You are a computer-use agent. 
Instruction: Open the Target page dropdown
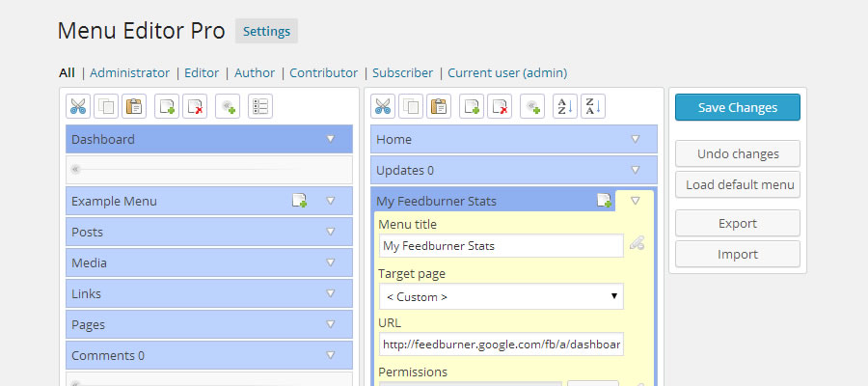tap(500, 296)
